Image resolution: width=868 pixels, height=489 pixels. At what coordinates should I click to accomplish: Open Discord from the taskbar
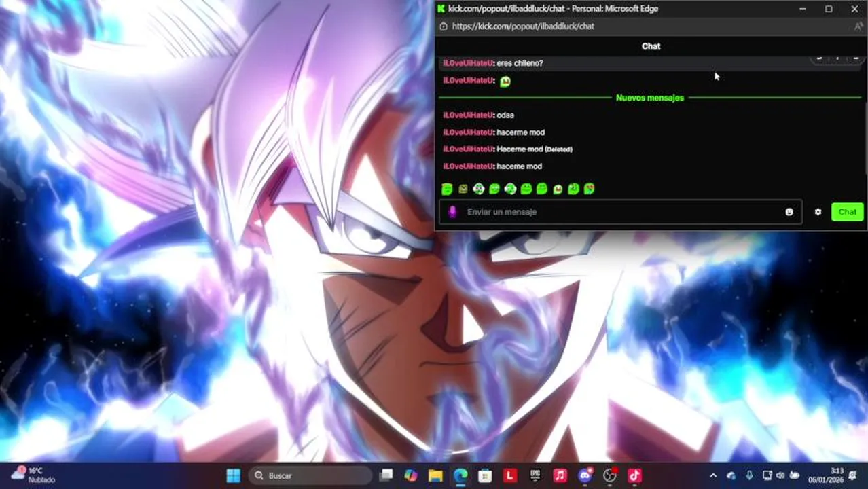point(585,475)
